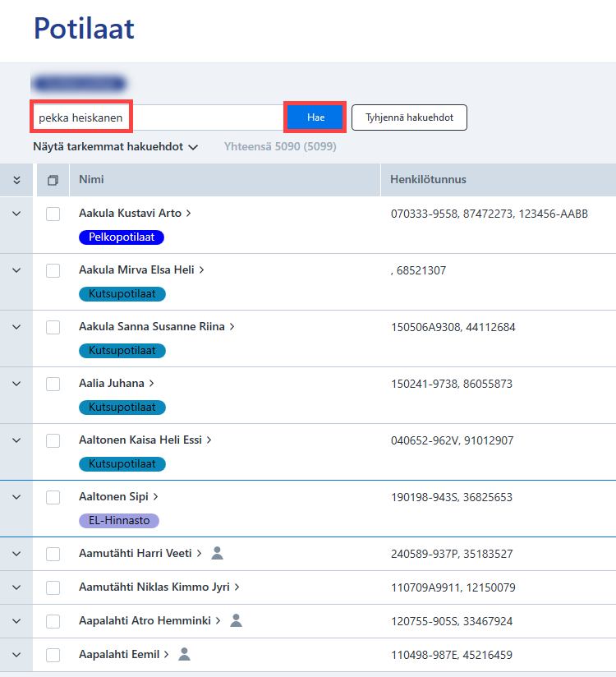Expand row for Aapalahti Eemil

16,655
